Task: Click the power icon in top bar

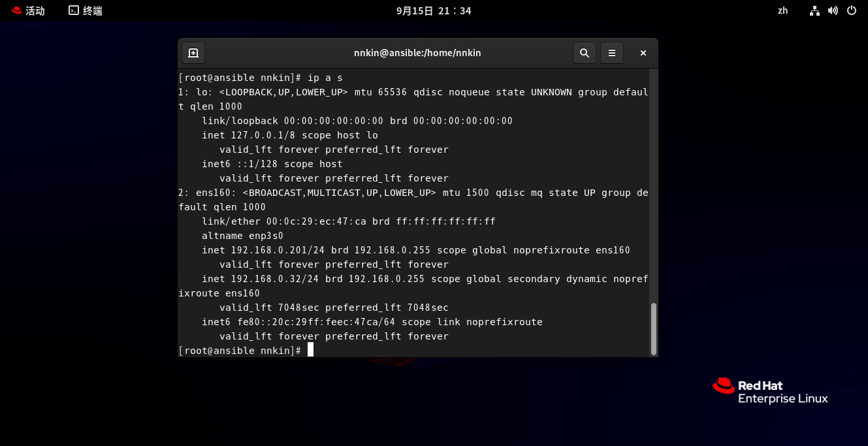Action: (x=852, y=10)
